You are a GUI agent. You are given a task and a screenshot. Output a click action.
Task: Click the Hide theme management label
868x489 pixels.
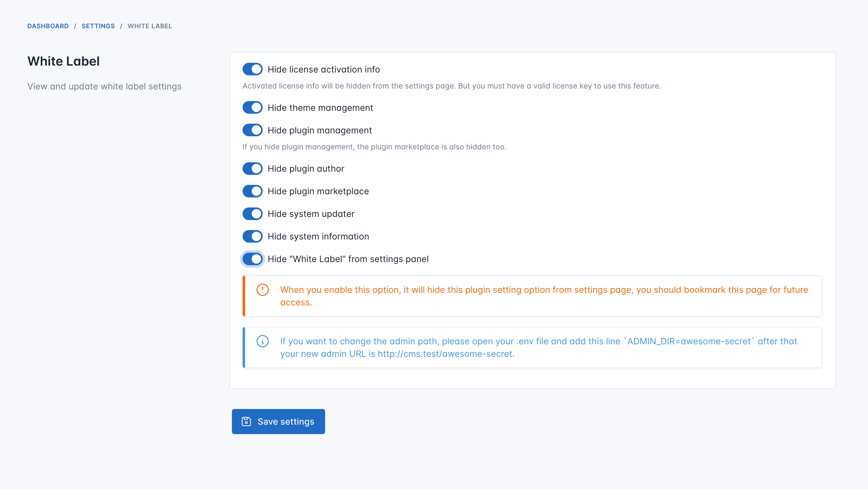[x=320, y=108]
